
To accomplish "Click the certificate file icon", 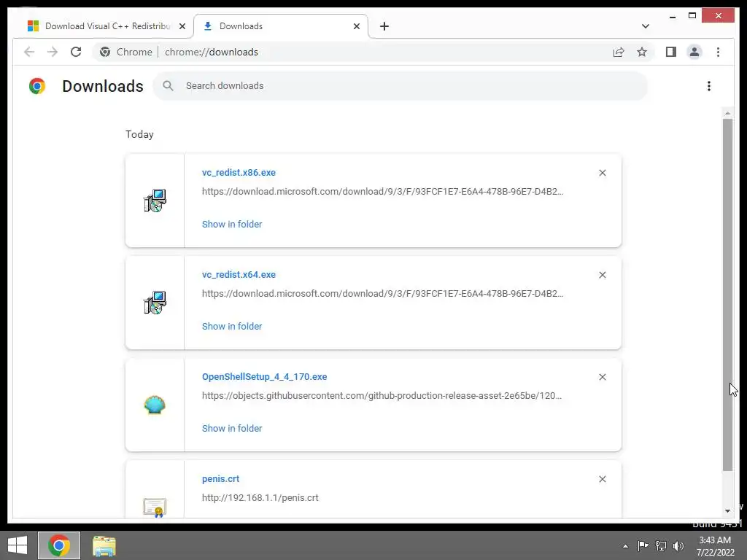I will (155, 507).
